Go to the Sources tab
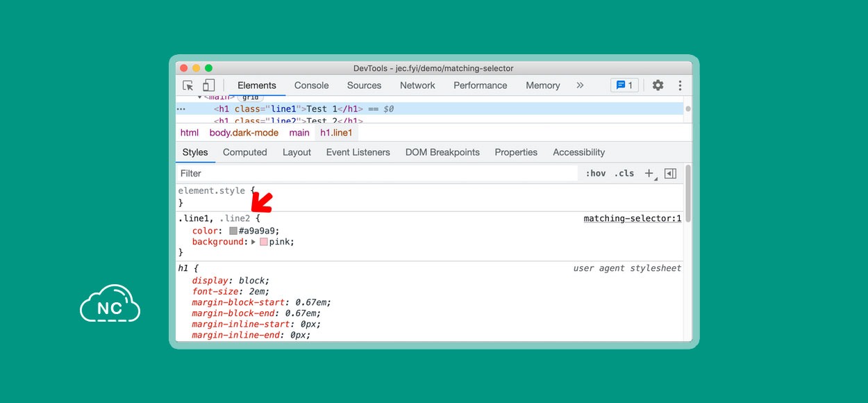This screenshot has width=868, height=403. [365, 85]
